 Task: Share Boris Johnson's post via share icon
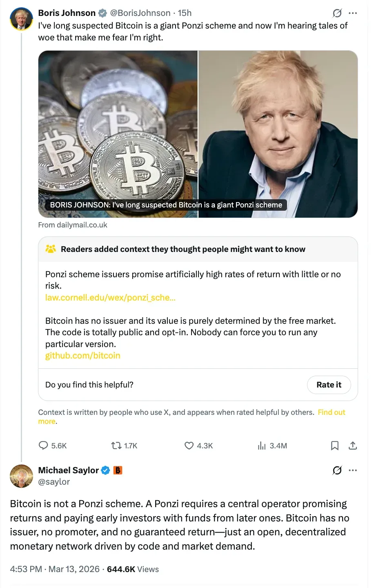353,445
